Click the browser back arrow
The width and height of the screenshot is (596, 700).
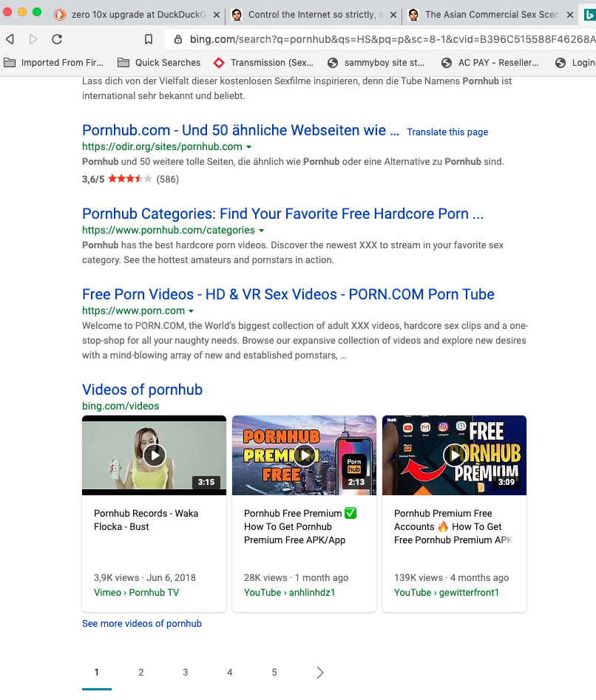pyautogui.click(x=10, y=39)
